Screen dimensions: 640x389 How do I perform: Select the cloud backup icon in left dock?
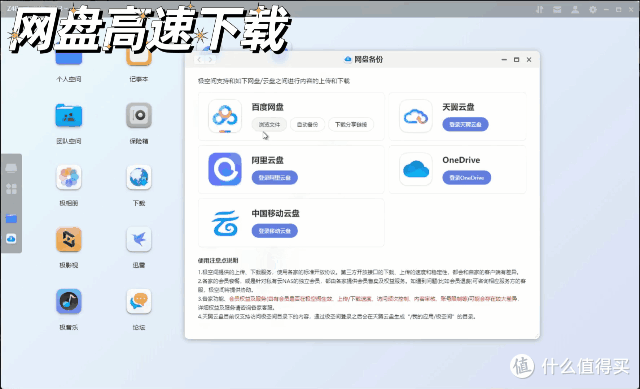point(11,239)
